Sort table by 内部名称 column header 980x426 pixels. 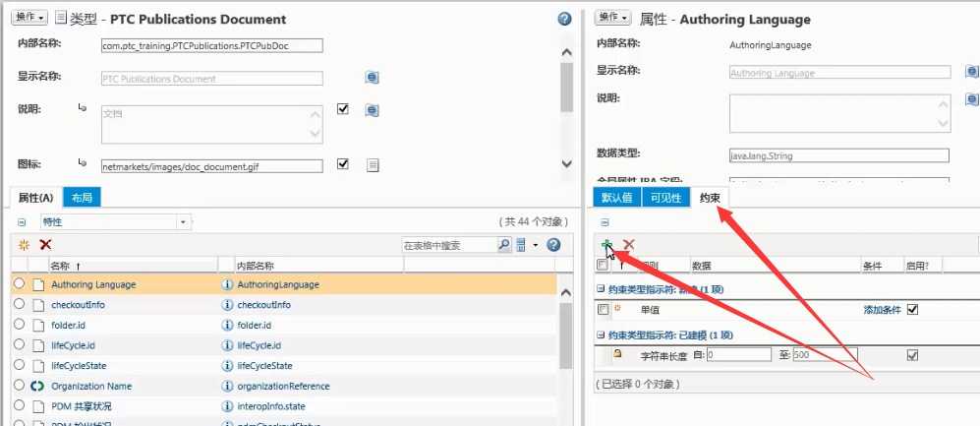click(x=256, y=266)
